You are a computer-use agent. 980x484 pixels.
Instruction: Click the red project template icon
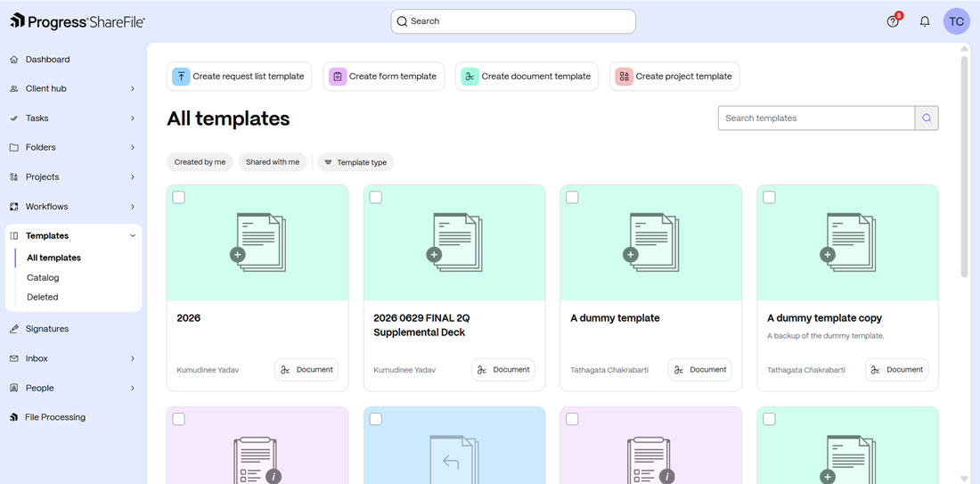pos(624,77)
